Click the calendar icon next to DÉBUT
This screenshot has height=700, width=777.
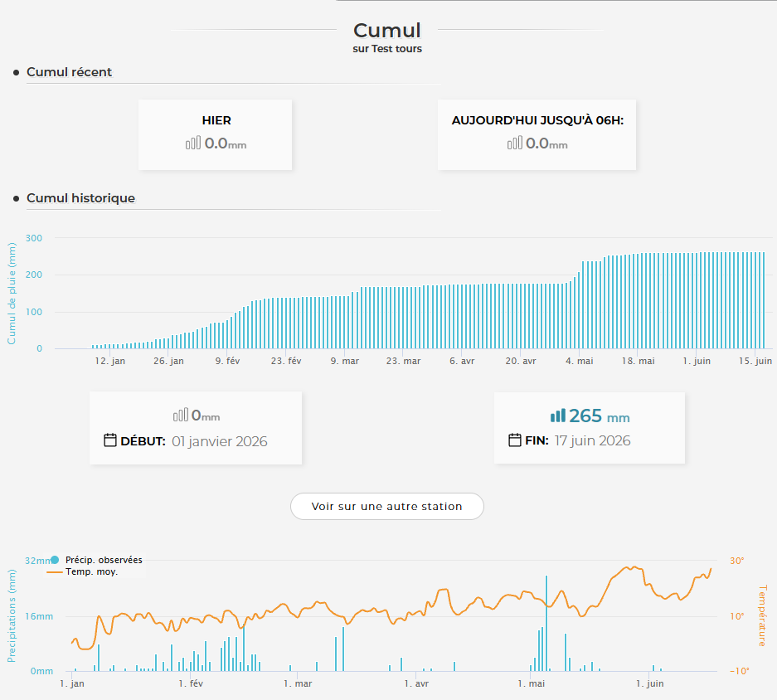point(110,440)
